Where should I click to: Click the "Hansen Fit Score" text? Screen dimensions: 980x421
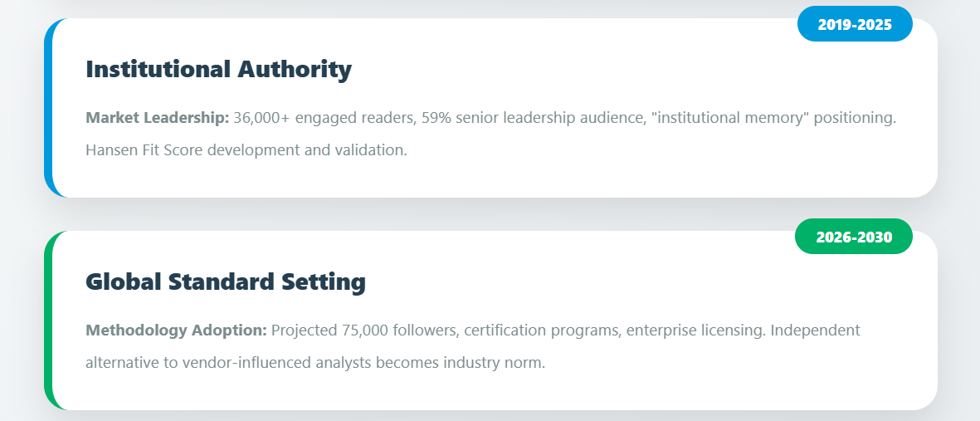139,151
